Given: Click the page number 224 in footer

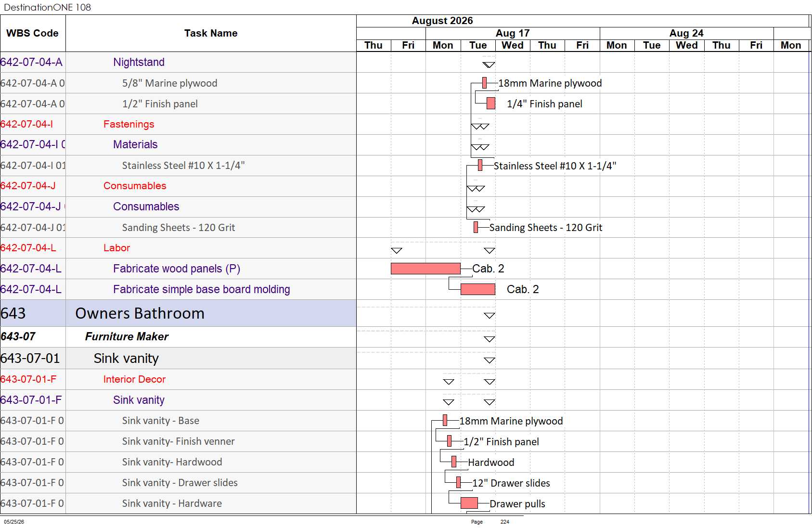Looking at the screenshot, I should pos(504,522).
